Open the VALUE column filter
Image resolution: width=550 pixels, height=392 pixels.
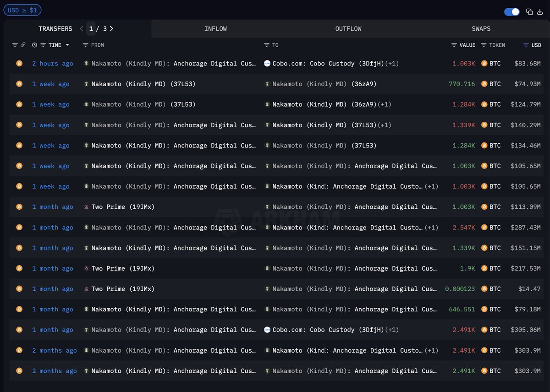tap(454, 45)
